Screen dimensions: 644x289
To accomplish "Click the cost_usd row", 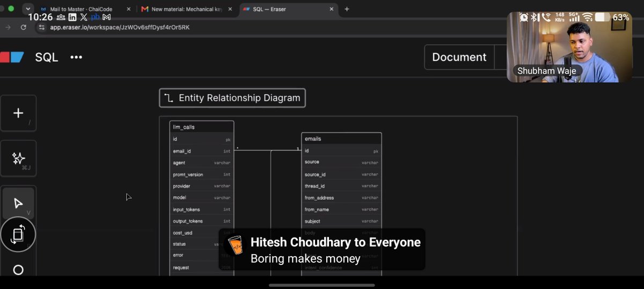I will pos(202,233).
